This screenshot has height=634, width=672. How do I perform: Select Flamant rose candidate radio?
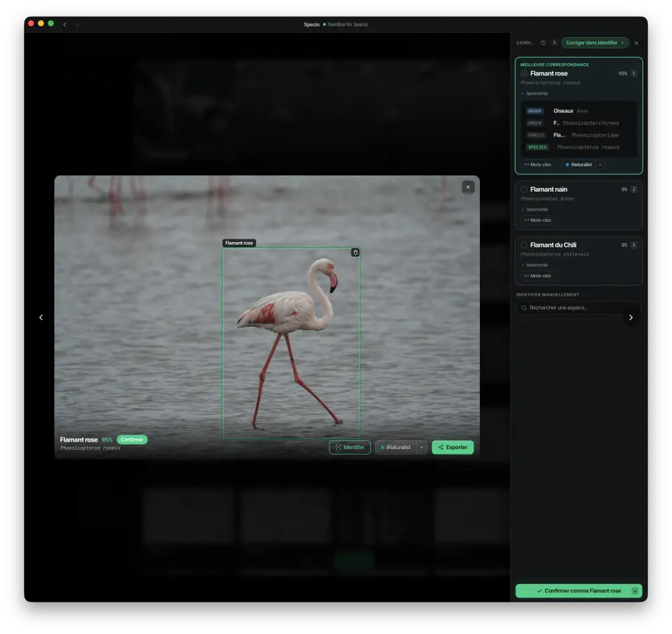[x=523, y=73]
